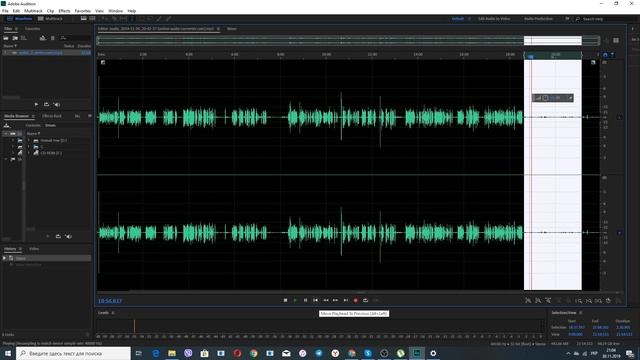640x360 pixels.
Task: Toggle Loop Playback in transport bar
Action: [365, 300]
